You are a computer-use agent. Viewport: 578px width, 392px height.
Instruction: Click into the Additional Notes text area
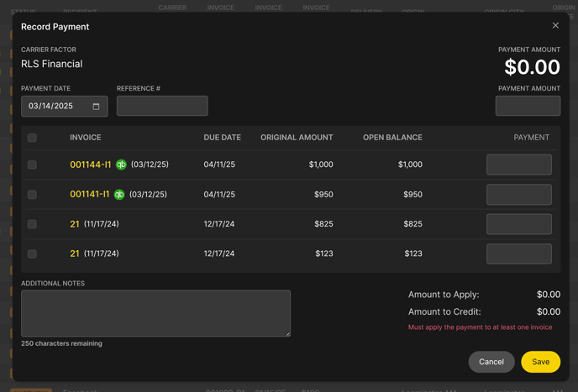click(155, 313)
